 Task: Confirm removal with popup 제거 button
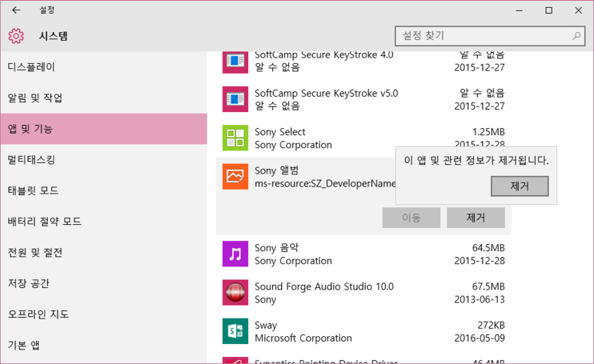coord(519,186)
